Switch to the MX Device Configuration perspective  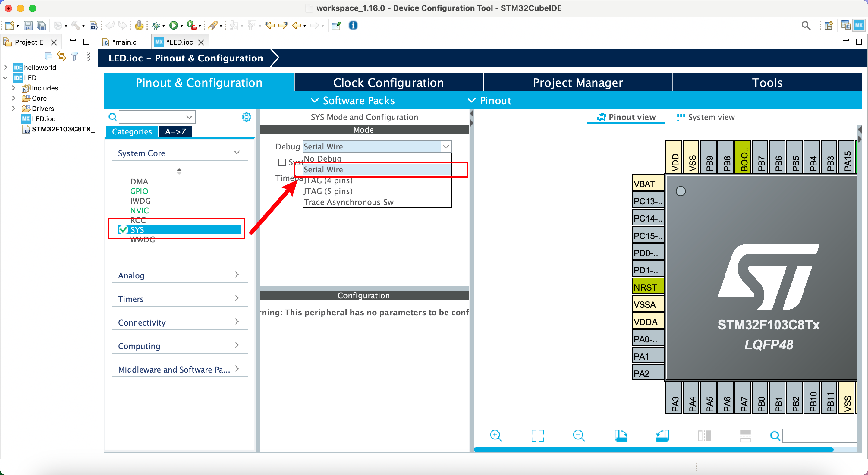click(x=859, y=25)
